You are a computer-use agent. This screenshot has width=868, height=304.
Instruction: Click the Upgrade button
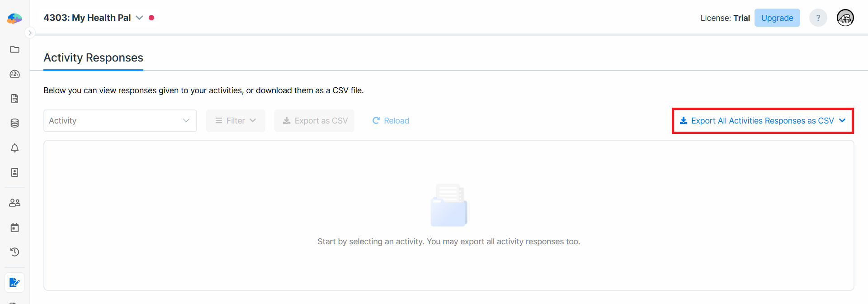tap(777, 18)
